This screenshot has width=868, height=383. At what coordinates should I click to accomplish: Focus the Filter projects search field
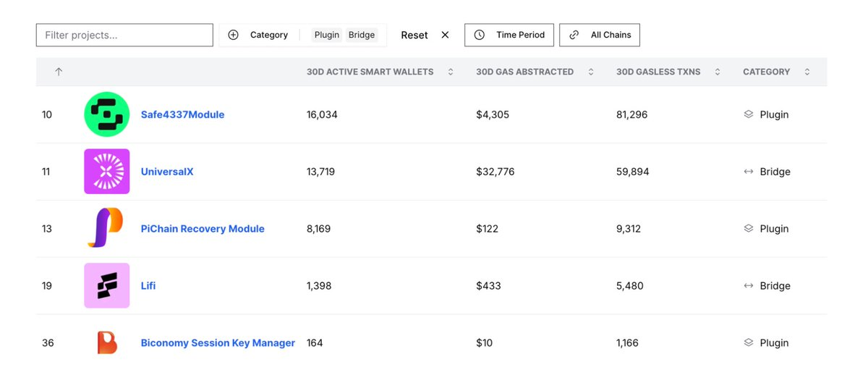tap(124, 35)
